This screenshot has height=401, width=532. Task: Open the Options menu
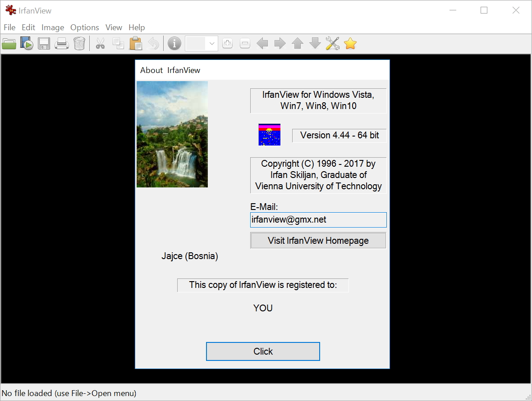point(84,27)
